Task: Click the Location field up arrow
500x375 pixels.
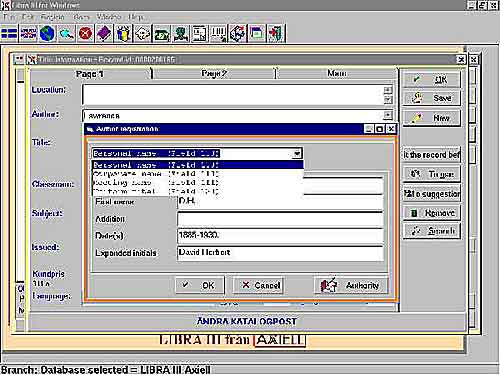Action: point(388,90)
